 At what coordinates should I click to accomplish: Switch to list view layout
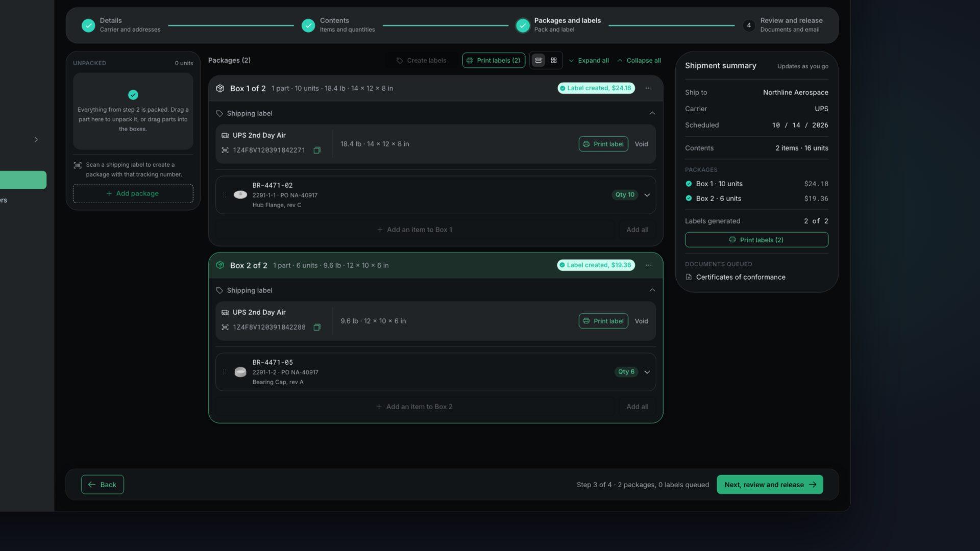click(x=538, y=60)
